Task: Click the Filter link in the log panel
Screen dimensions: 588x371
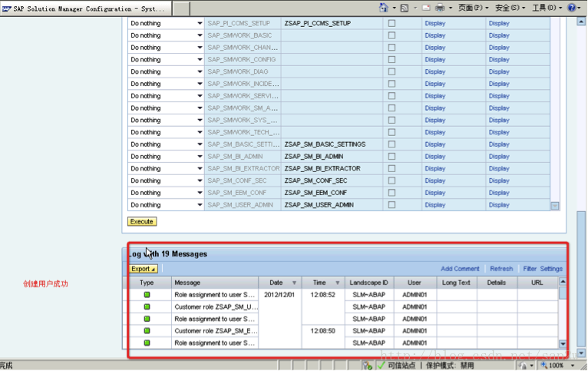Action: [530, 269]
